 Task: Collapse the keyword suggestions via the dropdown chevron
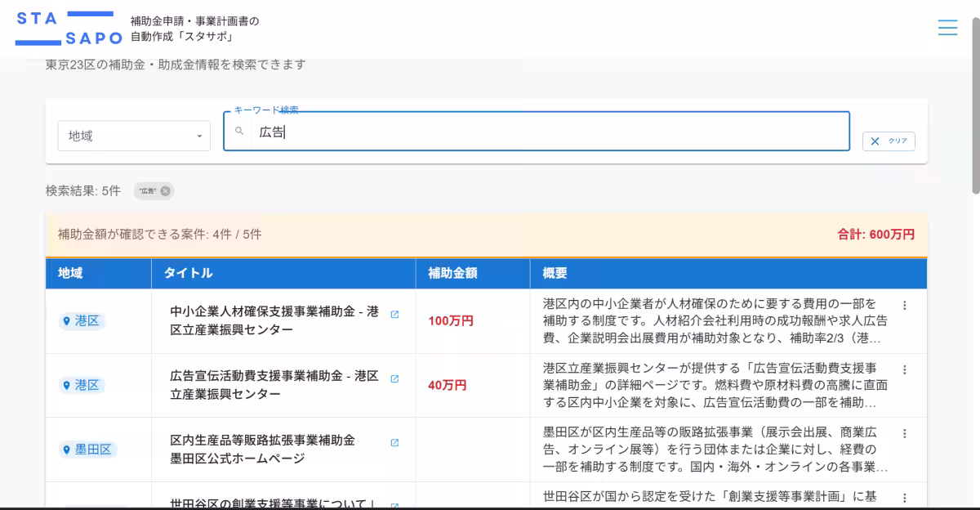(198, 136)
